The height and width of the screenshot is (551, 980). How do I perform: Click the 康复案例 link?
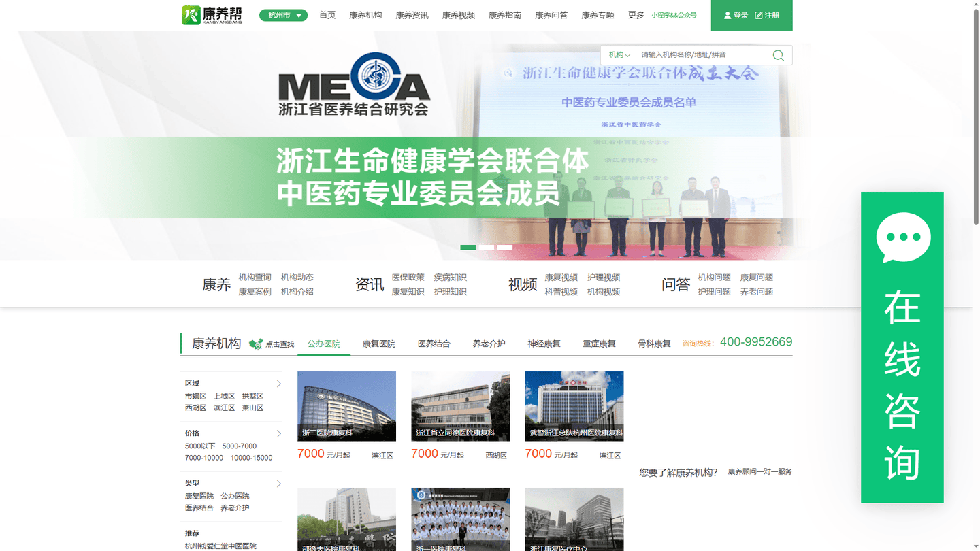point(255,292)
